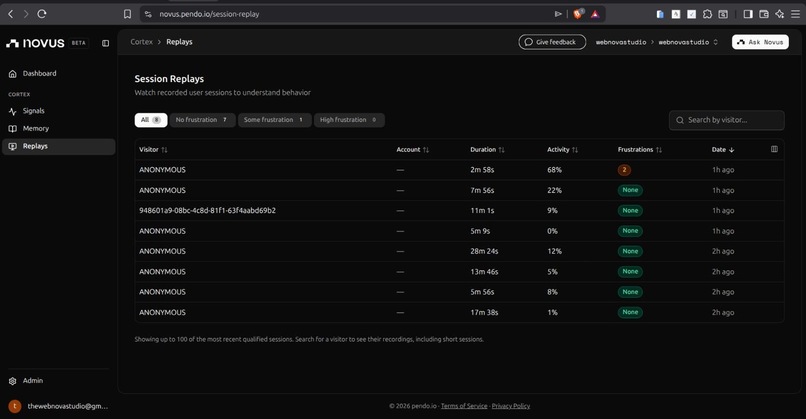The height and width of the screenshot is (419, 806).
Task: Open the Privacy Policy link
Action: 510,406
